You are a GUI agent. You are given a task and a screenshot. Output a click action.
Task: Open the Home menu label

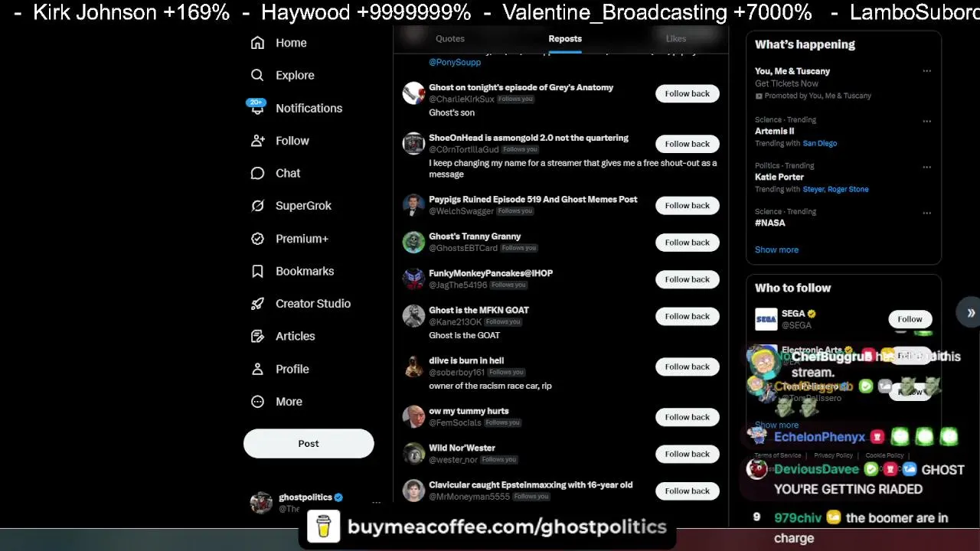pos(291,43)
